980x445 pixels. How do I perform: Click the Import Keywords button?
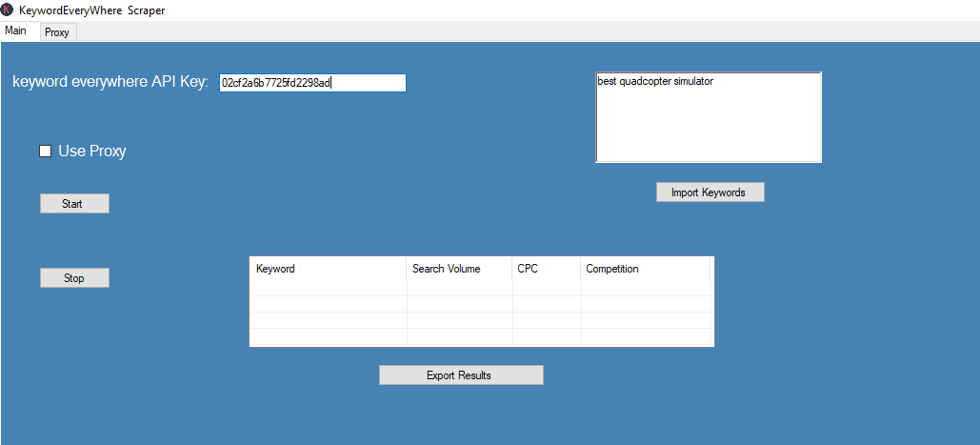point(710,192)
